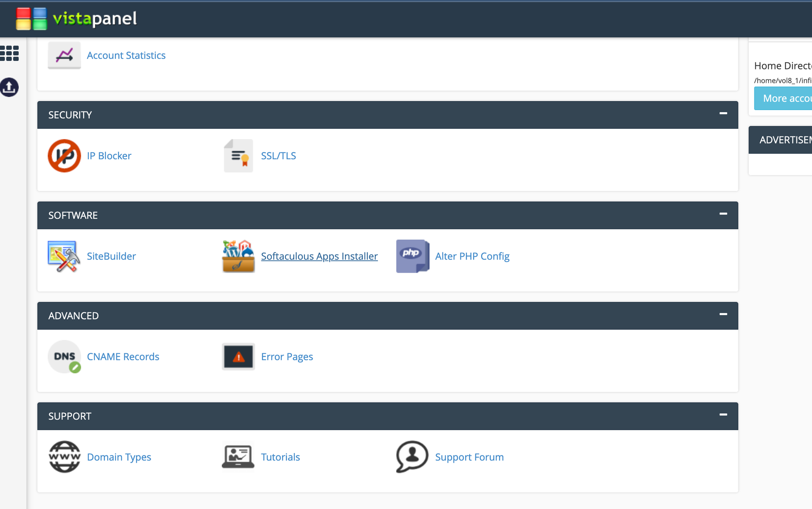The height and width of the screenshot is (509, 812).
Task: Open the SSL/TLS certificate icon
Action: click(238, 156)
